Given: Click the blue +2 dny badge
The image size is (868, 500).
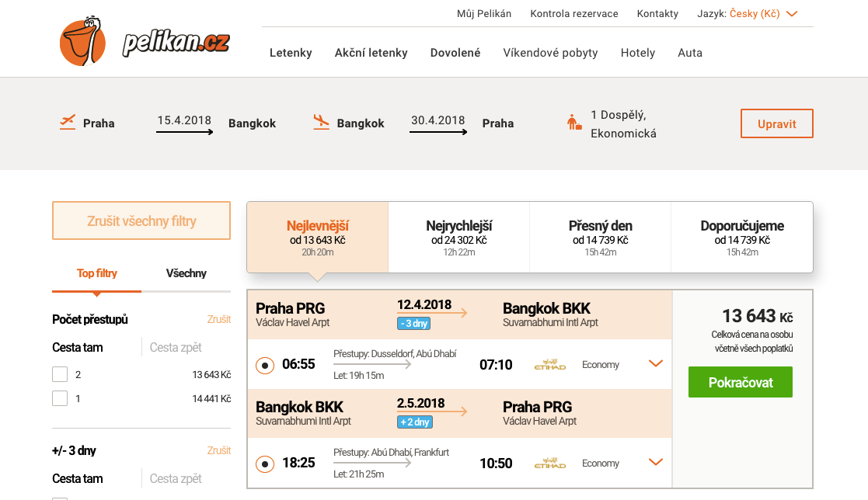Looking at the screenshot, I should tap(414, 422).
